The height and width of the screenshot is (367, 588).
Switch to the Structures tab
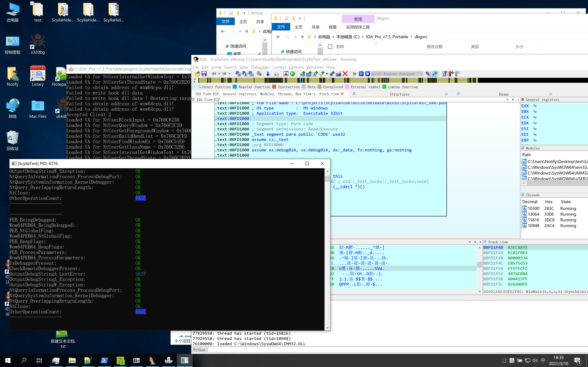[399, 94]
